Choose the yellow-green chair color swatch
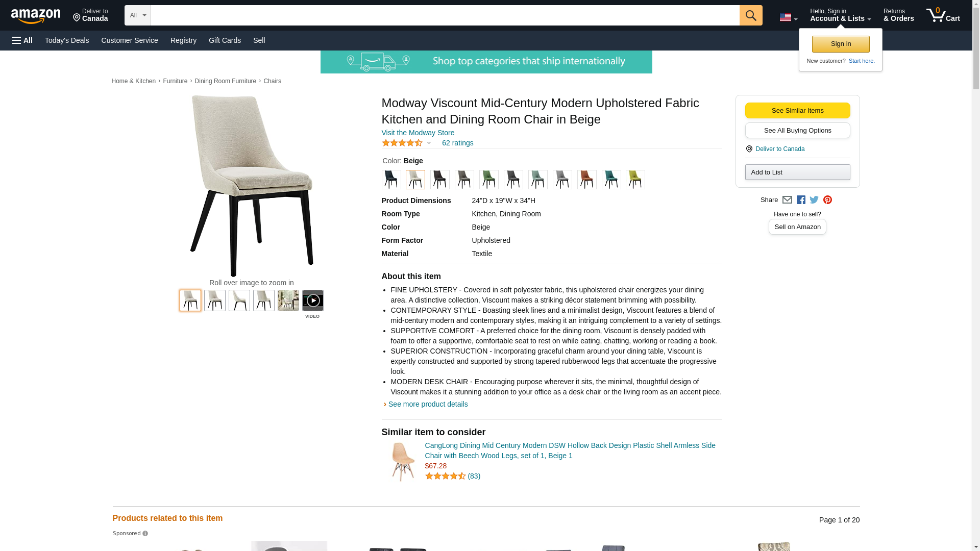 click(x=635, y=180)
